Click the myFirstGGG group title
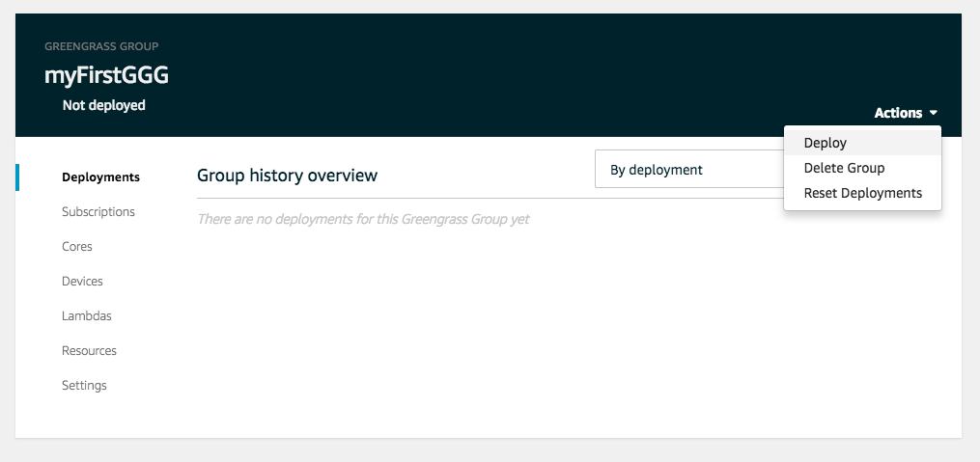 point(106,75)
